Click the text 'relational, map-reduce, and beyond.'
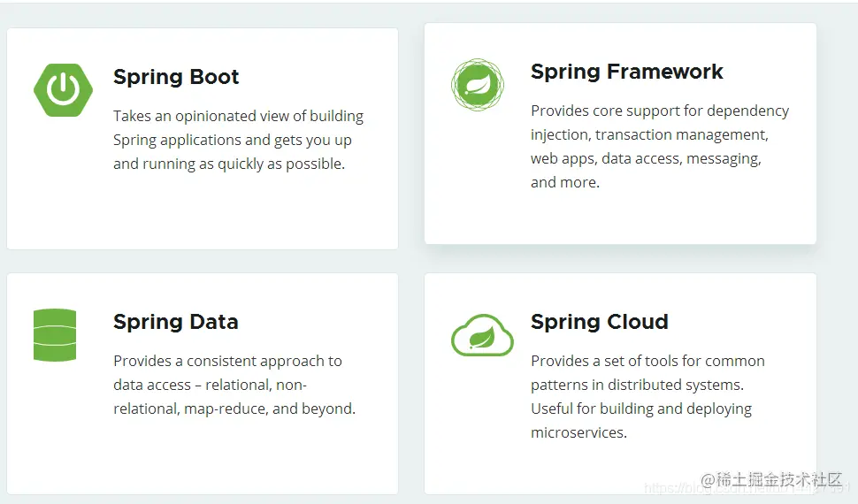The height and width of the screenshot is (504, 858). (234, 409)
